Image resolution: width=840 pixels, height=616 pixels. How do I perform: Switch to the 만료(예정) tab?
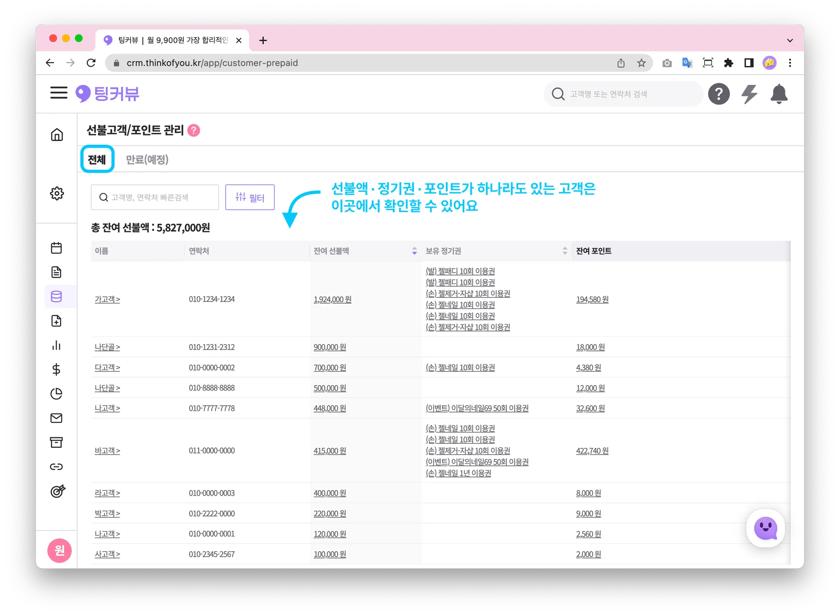click(147, 160)
